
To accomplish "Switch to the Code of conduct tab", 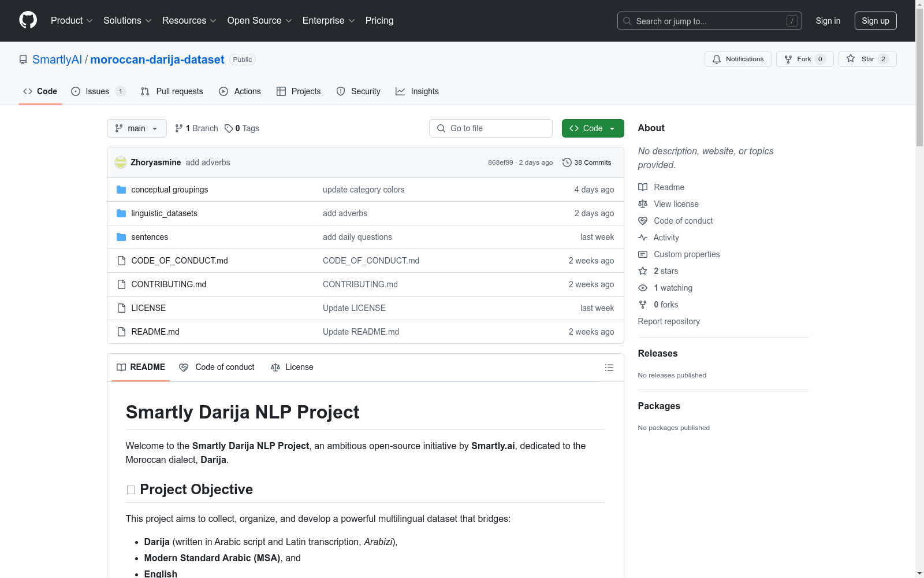I will pyautogui.click(x=217, y=367).
